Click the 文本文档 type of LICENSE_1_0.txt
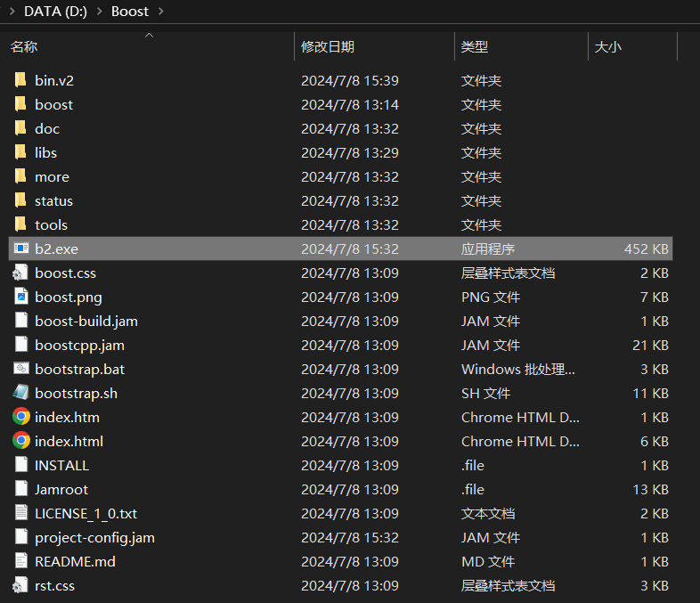The height and width of the screenshot is (603, 700). (487, 514)
